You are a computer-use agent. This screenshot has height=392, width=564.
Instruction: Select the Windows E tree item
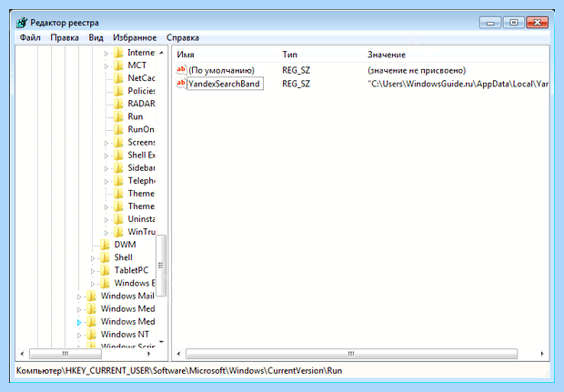click(135, 284)
